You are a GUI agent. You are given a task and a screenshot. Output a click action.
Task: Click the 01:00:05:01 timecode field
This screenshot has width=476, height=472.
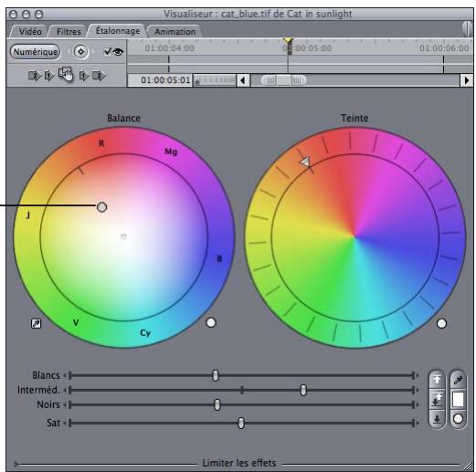click(160, 80)
